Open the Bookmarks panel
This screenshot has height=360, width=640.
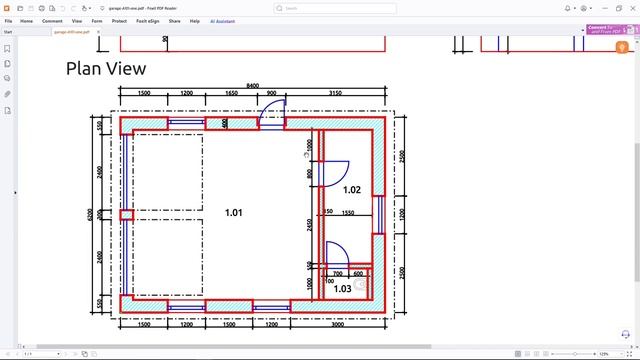click(x=7, y=49)
